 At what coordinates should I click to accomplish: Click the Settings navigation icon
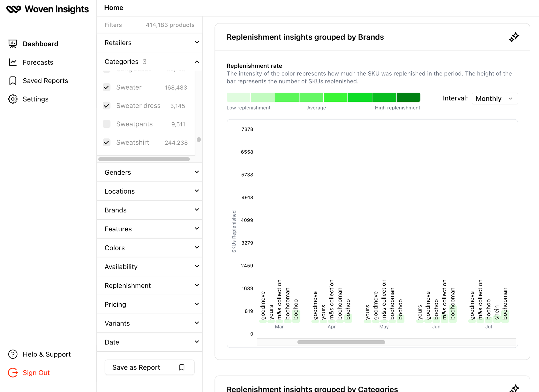13,99
